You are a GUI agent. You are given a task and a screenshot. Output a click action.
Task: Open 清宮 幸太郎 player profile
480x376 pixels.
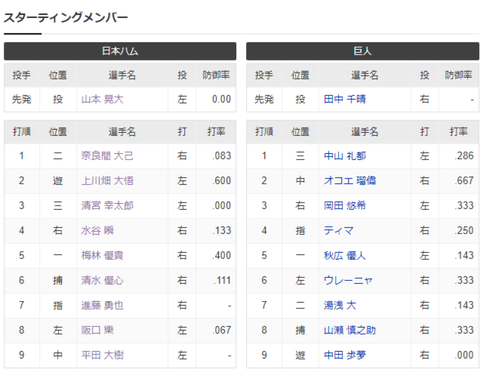pyautogui.click(x=107, y=205)
